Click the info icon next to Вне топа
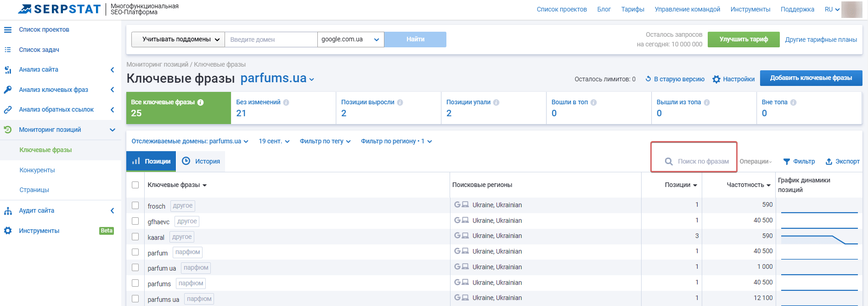868x306 pixels. [x=794, y=102]
